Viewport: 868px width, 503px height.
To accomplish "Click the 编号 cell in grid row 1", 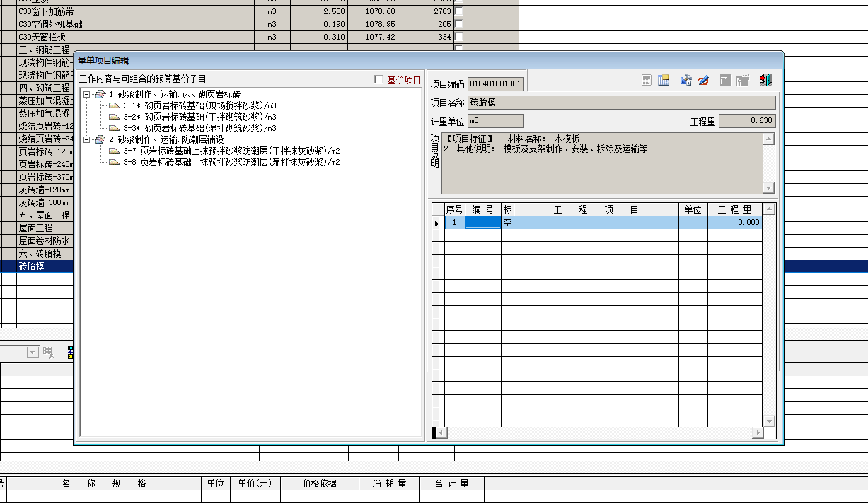I will tap(482, 222).
